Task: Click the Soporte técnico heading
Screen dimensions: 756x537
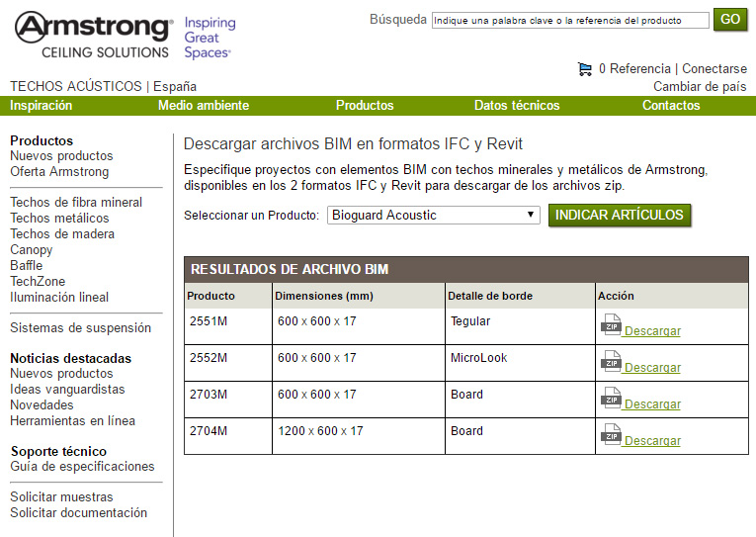Action: [x=58, y=452]
